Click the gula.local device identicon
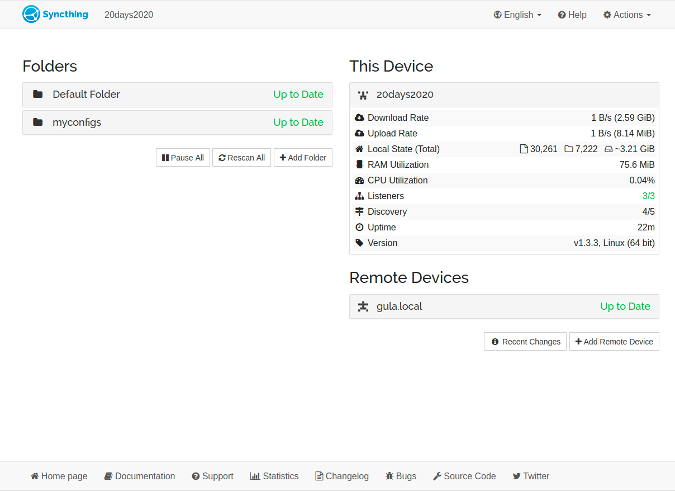 point(363,306)
